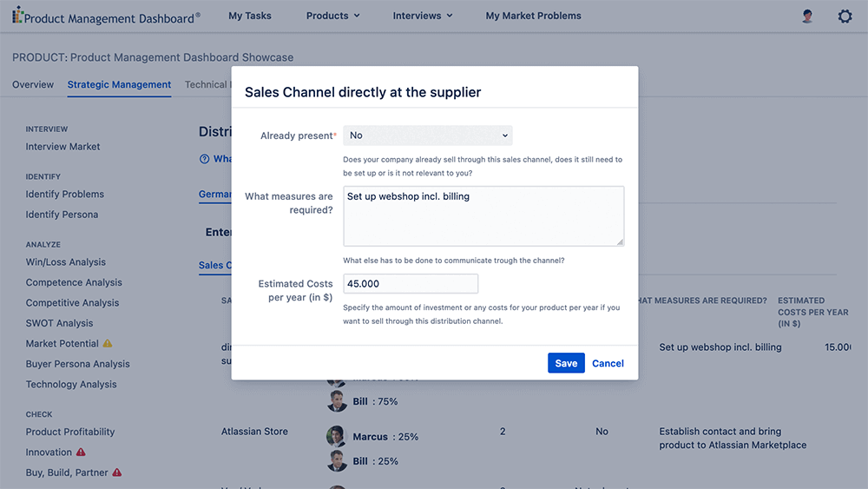Open Product Profitability in sidebar
Image resolution: width=868 pixels, height=489 pixels.
[69, 432]
